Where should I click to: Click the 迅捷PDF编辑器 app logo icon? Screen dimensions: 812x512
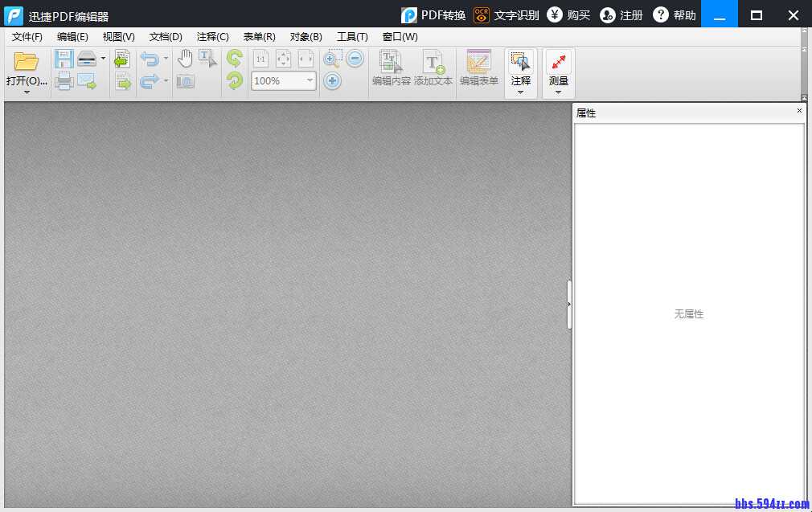pyautogui.click(x=14, y=15)
